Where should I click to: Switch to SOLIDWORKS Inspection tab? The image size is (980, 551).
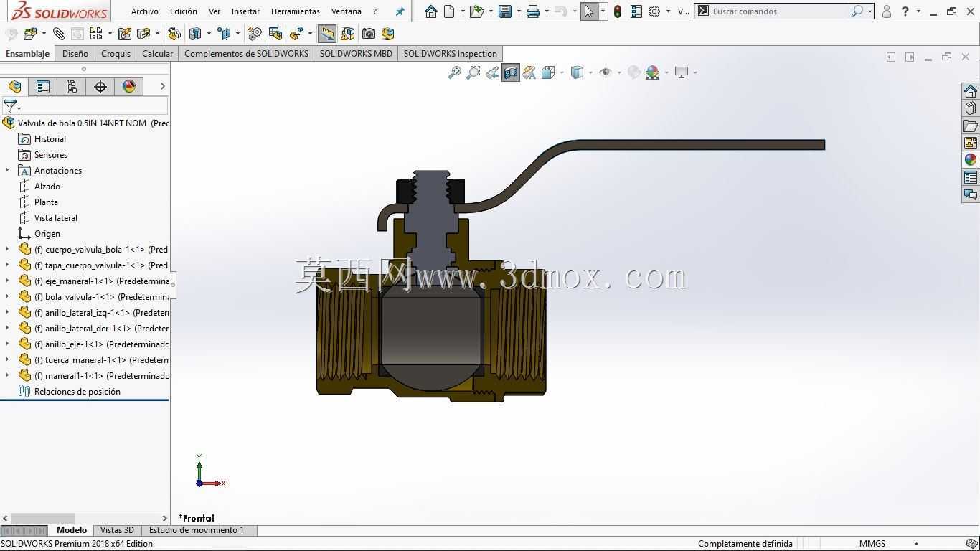[451, 54]
